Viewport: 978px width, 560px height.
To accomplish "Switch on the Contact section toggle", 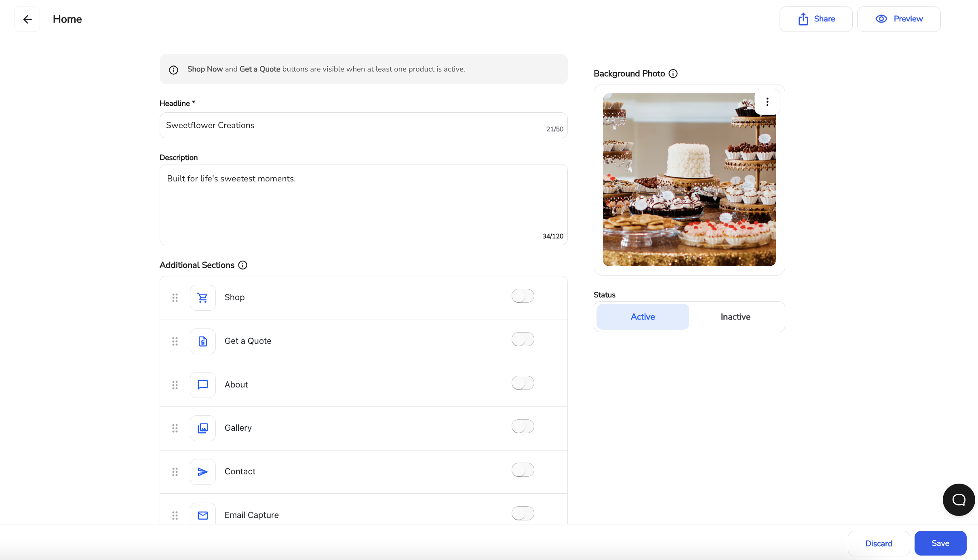I will pyautogui.click(x=523, y=470).
